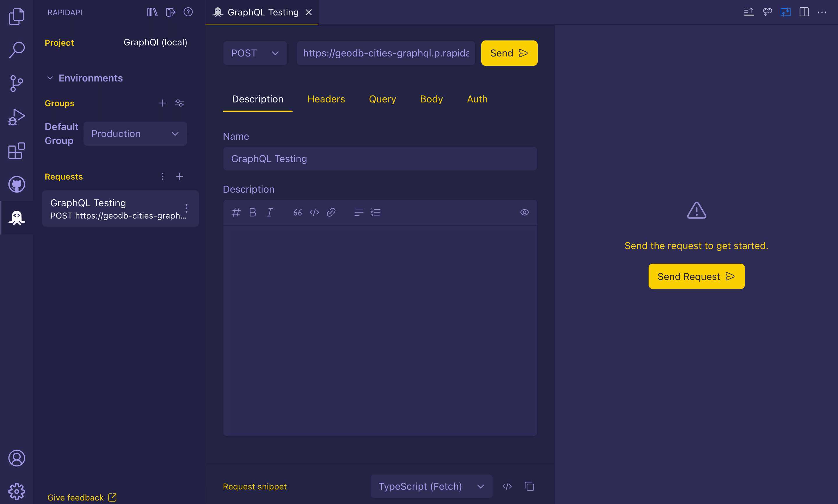
Task: Click the sign-out icon in RapidAPI header
Action: [x=171, y=12]
